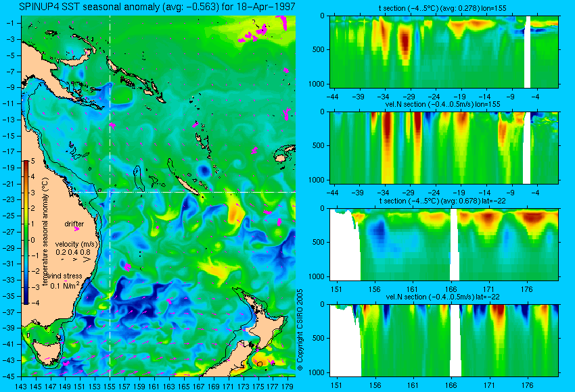Click the white vertical dashed line at longitude 155

110,195
